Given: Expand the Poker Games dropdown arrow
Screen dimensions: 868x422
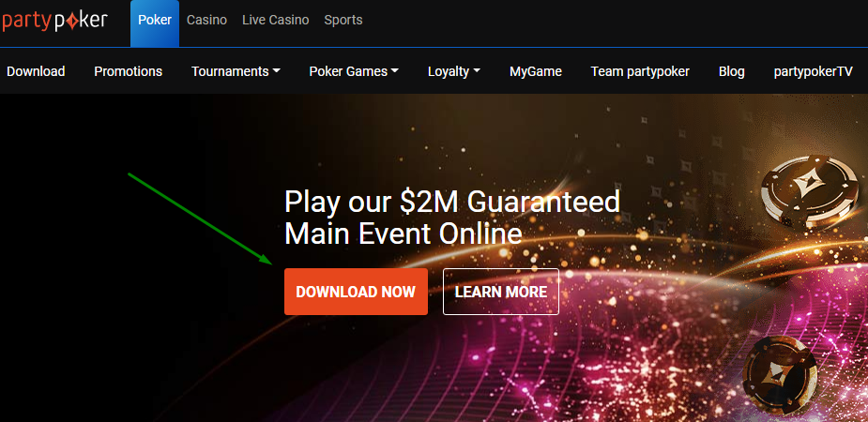Looking at the screenshot, I should pos(395,71).
